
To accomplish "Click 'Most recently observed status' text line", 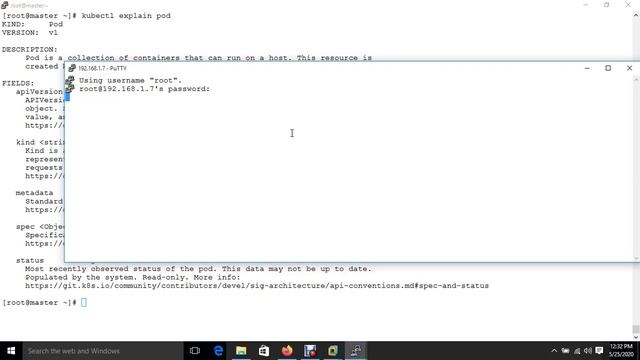I will point(198,269).
